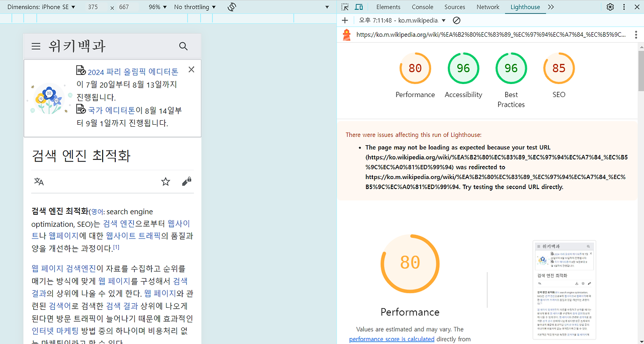Add article to watchlist with star icon
The width and height of the screenshot is (644, 344).
click(166, 182)
